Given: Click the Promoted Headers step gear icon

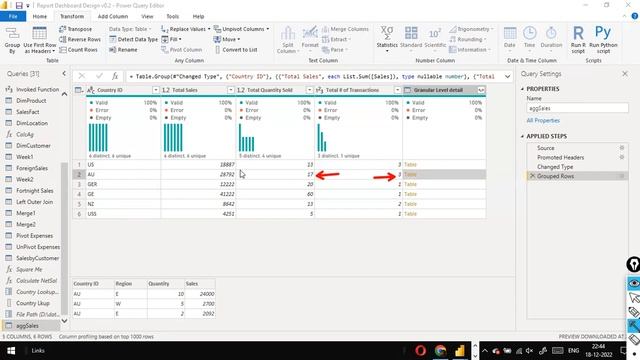Looking at the screenshot, I should point(622,157).
